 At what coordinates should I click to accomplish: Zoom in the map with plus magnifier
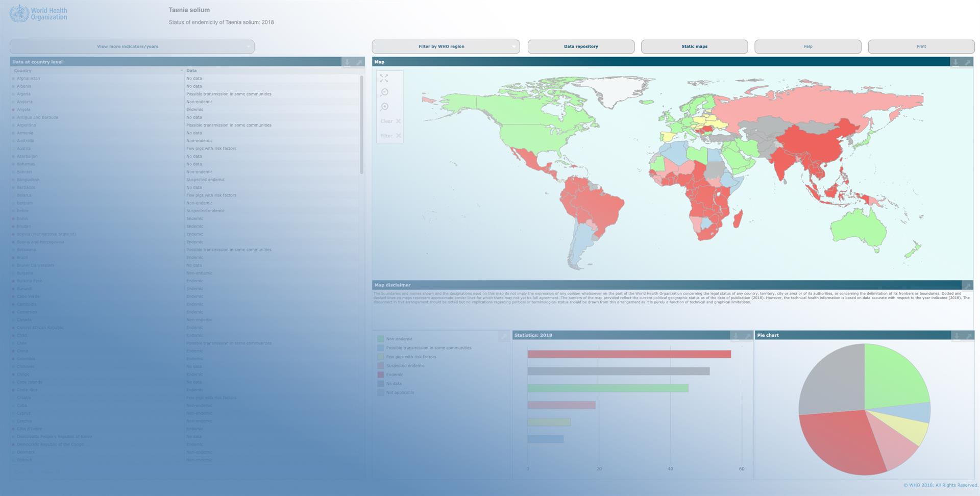pos(384,107)
